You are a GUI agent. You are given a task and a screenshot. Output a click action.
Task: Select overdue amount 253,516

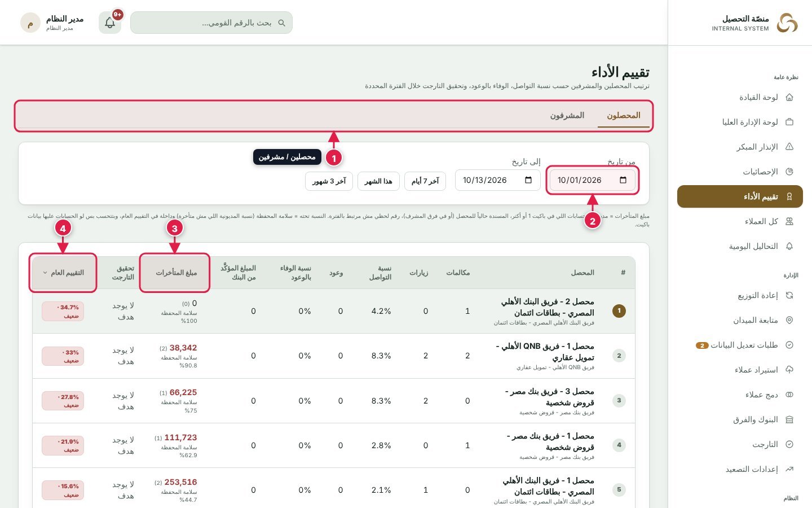coord(180,483)
